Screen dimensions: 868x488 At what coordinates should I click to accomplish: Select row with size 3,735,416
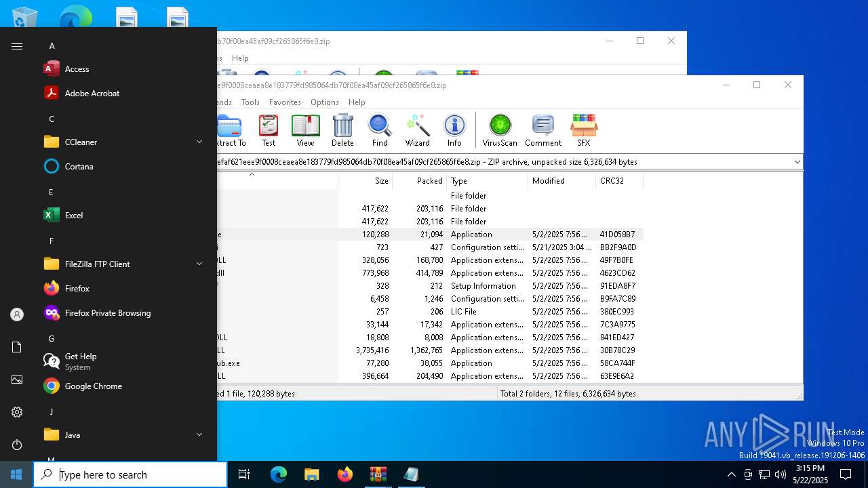tap(430, 350)
